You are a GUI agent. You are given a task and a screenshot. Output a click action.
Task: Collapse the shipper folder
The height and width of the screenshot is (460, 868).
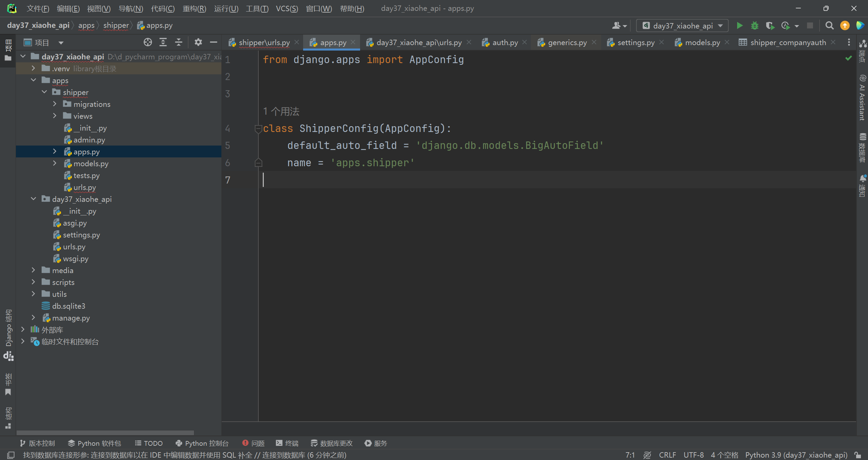[44, 92]
